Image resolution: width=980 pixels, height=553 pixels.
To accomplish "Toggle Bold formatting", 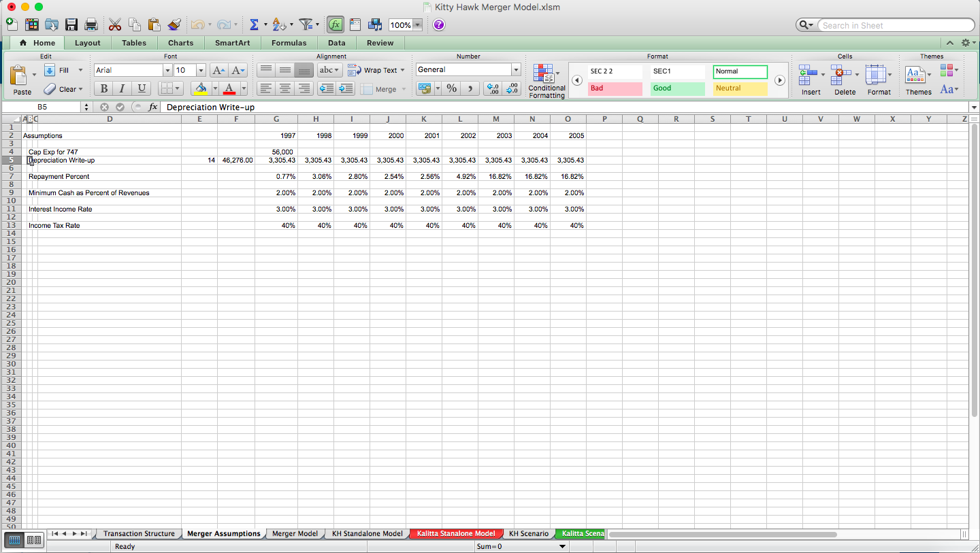I will pyautogui.click(x=103, y=88).
